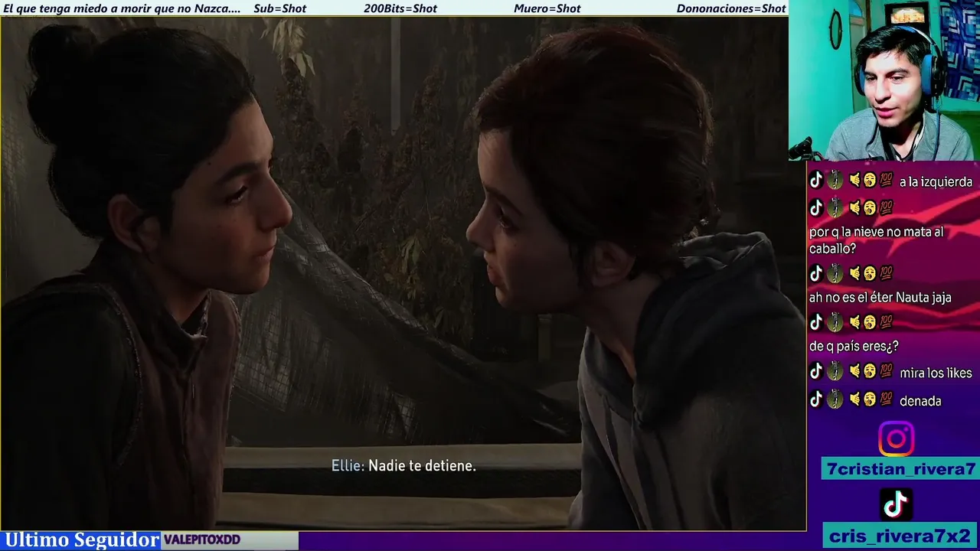
Task: Open the cris_rivera7x2 TikTok handle
Action: click(901, 536)
